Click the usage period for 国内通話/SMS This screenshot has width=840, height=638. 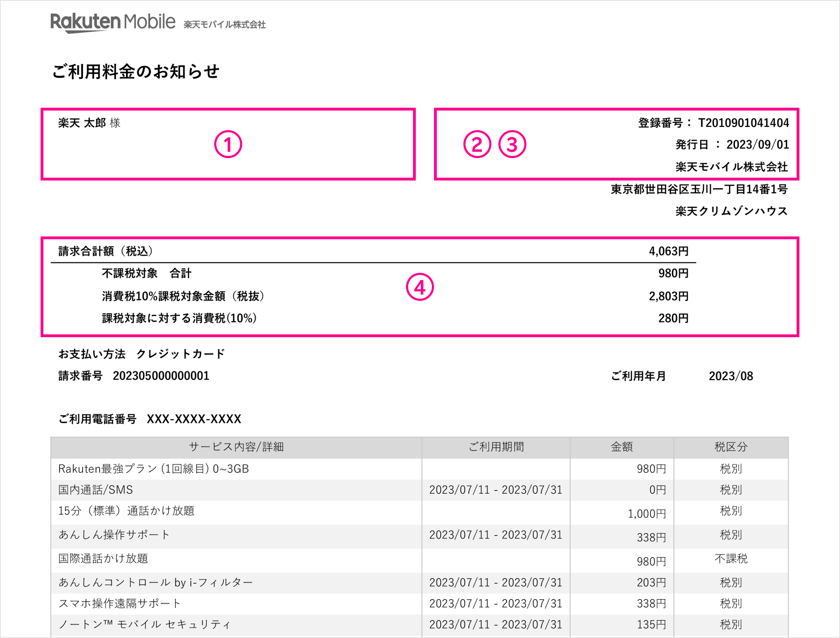pyautogui.click(x=496, y=490)
